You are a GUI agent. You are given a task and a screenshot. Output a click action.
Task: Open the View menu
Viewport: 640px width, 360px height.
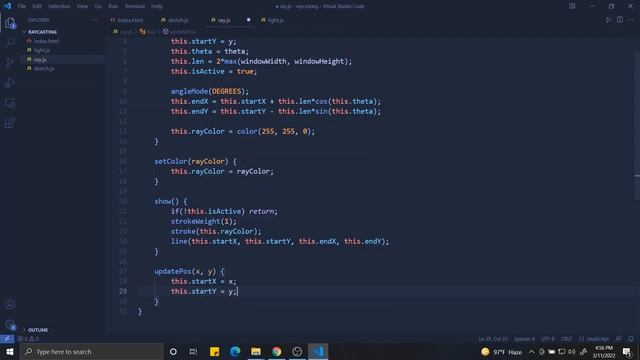coord(82,6)
